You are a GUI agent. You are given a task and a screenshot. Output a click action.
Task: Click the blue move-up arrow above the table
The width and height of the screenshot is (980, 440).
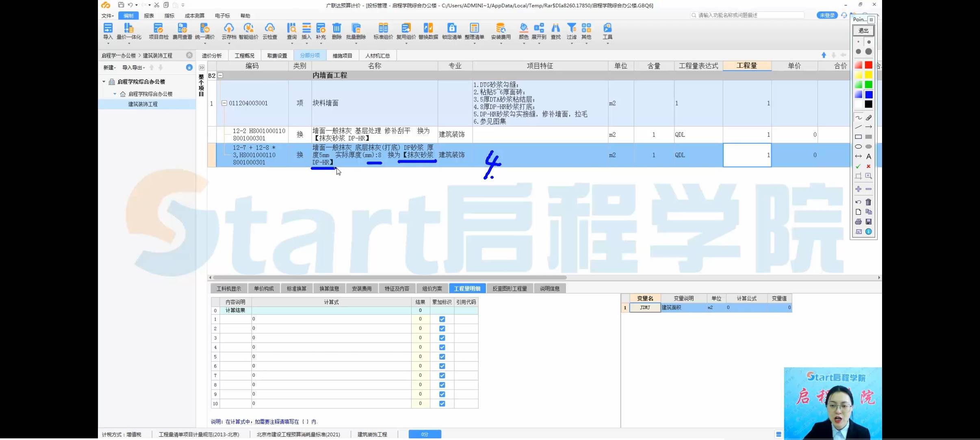tap(824, 55)
